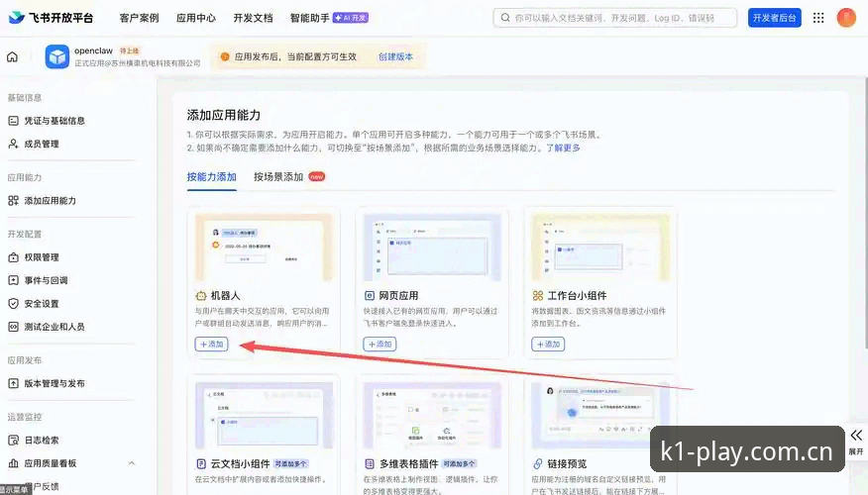Click the 添加应用能力 grid icon
868x495 pixels.
point(13,201)
